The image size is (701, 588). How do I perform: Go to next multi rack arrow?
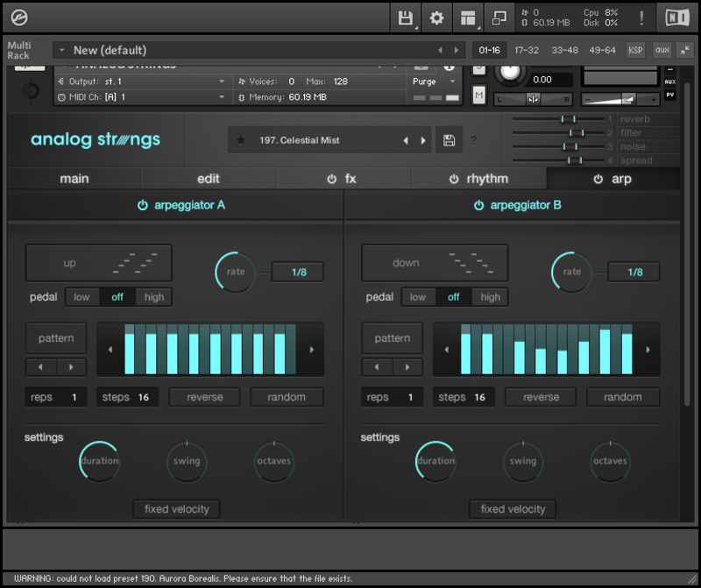(x=456, y=50)
